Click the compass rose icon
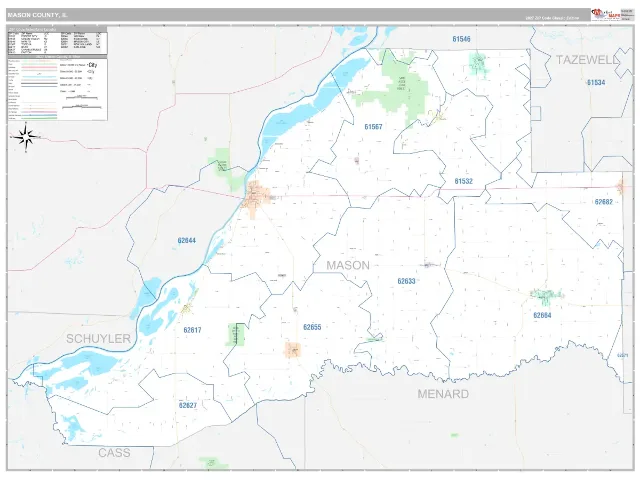The image size is (640, 480). 26,137
